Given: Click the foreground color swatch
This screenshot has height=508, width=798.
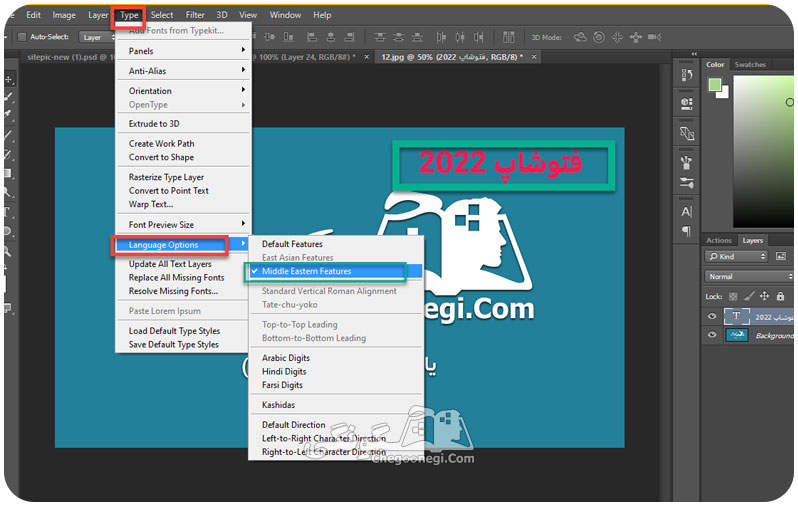Looking at the screenshot, I should coord(715,84).
